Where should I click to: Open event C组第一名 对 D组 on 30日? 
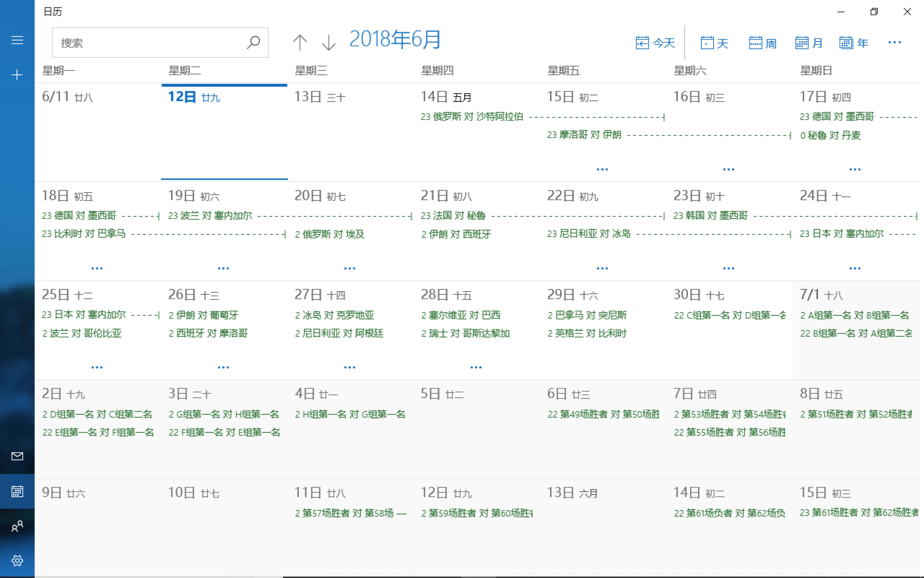730,315
